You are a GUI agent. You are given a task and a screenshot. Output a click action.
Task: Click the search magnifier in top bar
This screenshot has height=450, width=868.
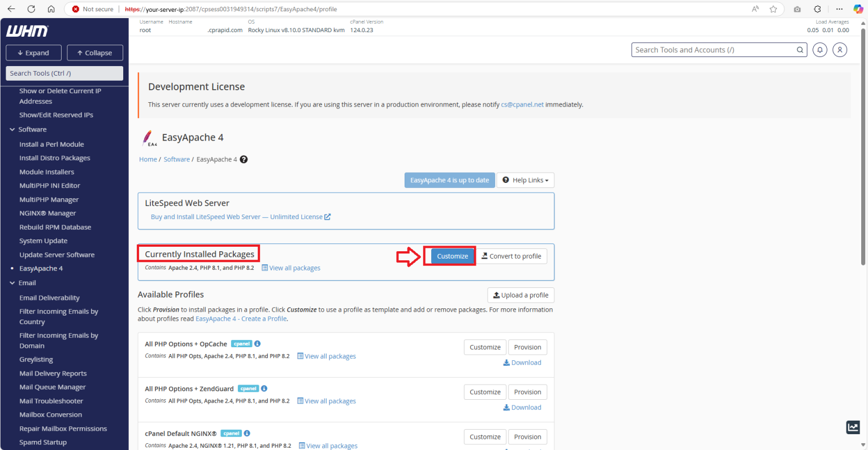800,50
